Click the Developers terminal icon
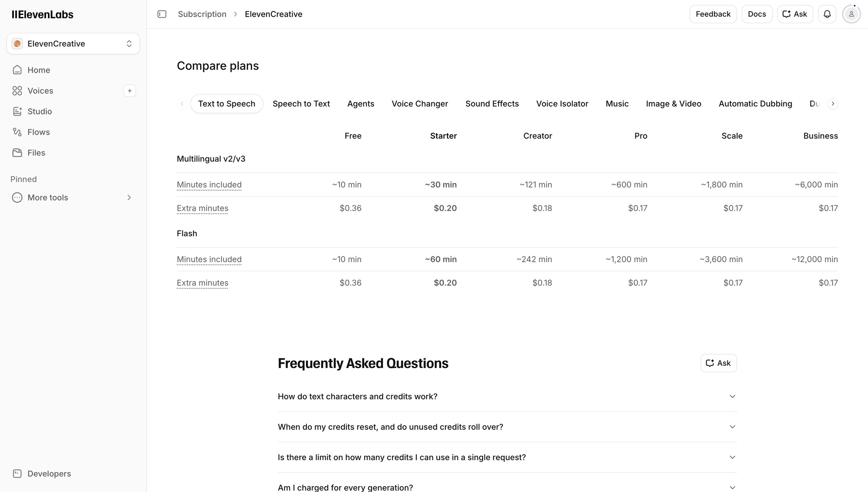Image resolution: width=868 pixels, height=492 pixels. [17, 474]
